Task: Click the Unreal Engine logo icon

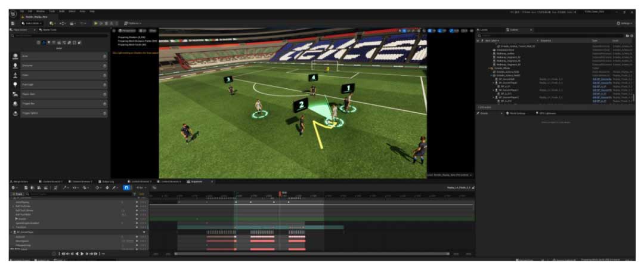Action: click(13, 13)
